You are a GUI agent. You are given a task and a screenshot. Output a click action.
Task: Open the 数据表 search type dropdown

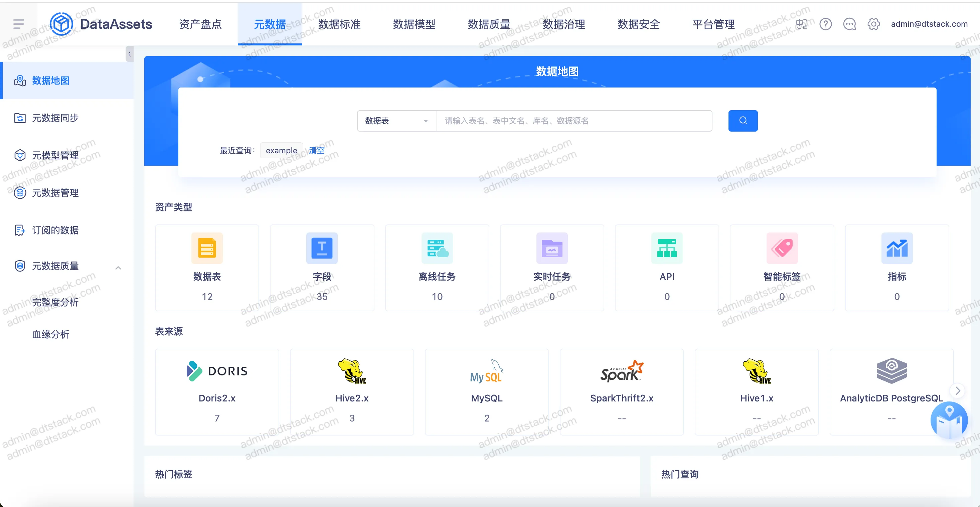[x=396, y=121]
